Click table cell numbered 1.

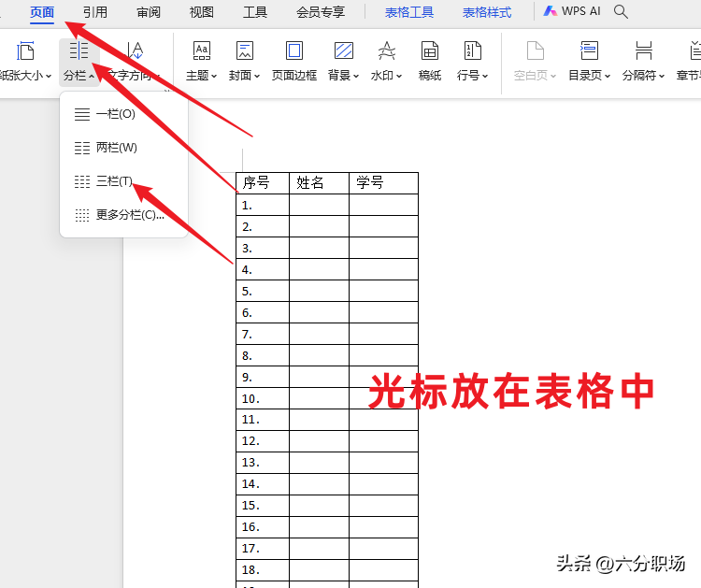[x=263, y=205]
